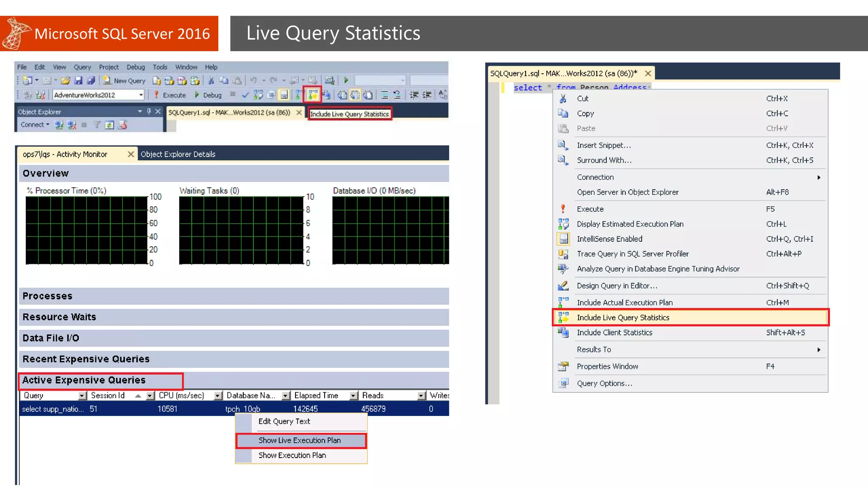This screenshot has width=868, height=488.
Task: Click the Filter funnel icon in Object Explorer
Action: click(97, 125)
